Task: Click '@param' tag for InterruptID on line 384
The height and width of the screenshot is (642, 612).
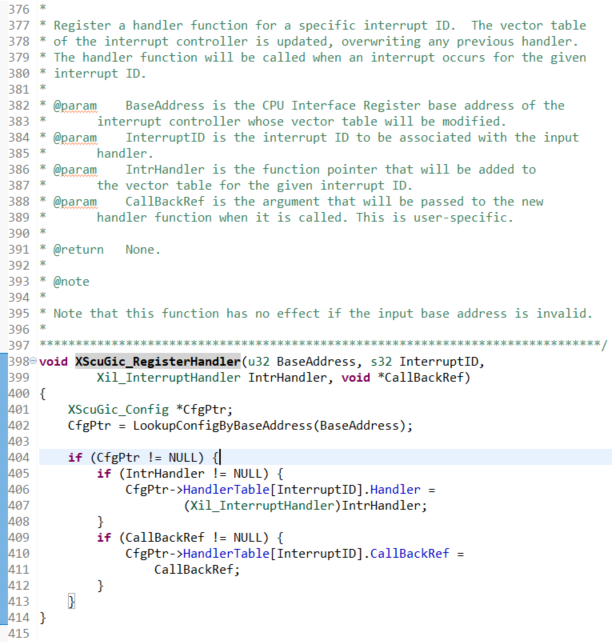Action: tap(75, 138)
